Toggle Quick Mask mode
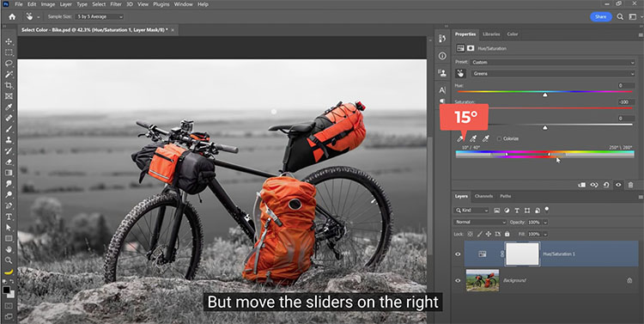Image resolution: width=644 pixels, height=324 pixels. pyautogui.click(x=9, y=306)
